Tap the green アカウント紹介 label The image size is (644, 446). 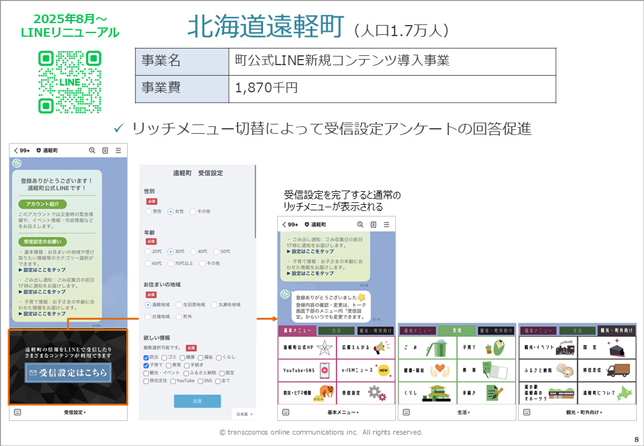[43, 204]
